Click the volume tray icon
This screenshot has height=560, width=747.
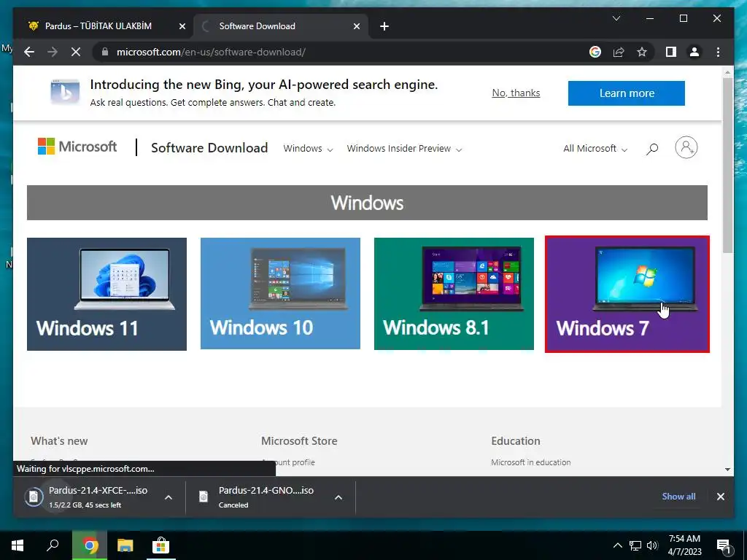[652, 545]
